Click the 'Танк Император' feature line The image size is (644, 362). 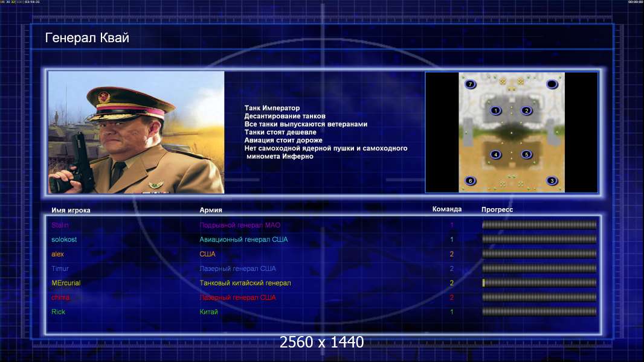[272, 108]
